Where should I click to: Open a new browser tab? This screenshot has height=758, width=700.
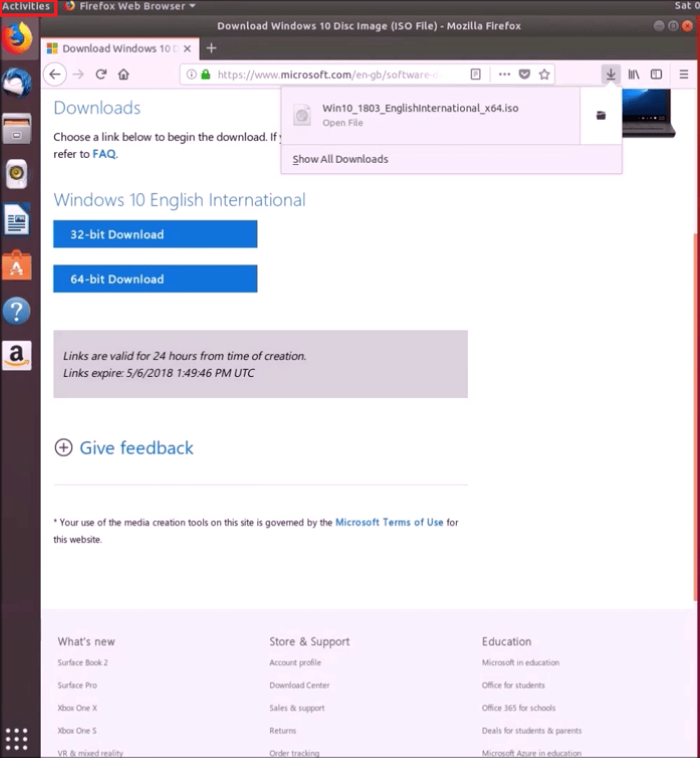(x=211, y=48)
